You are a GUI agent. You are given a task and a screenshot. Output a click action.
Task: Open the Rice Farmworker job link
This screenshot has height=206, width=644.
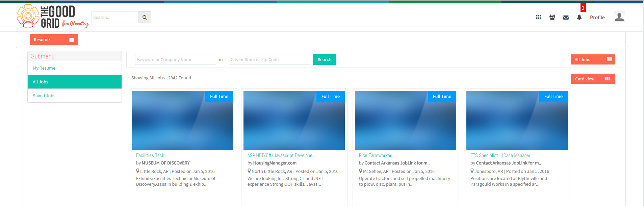(x=375, y=155)
